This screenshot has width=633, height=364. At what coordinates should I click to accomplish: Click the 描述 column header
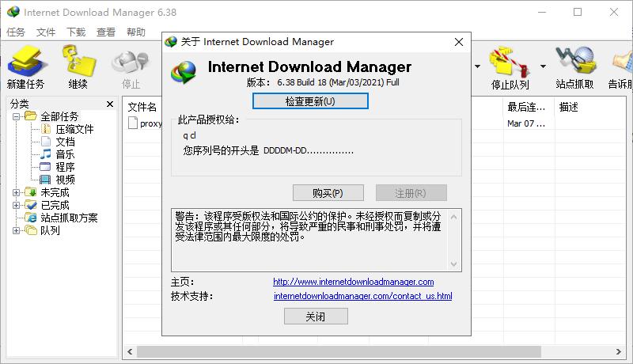pos(568,107)
